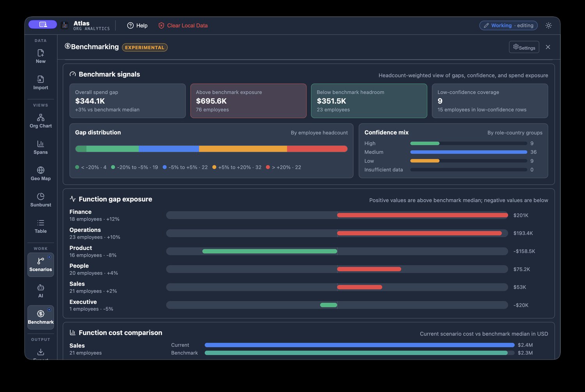
Task: Open Scenarios in the sidebar
Action: (x=41, y=265)
